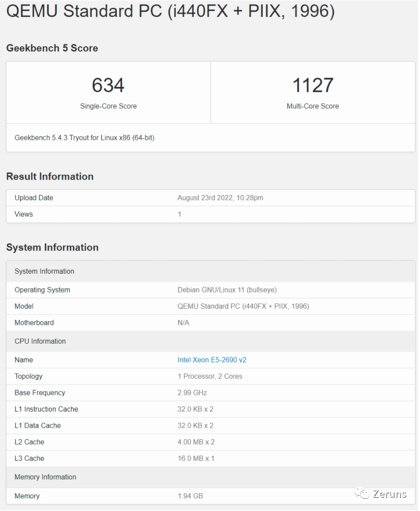Select the Motherboard value N/A
The height and width of the screenshot is (511, 420).
(x=183, y=322)
